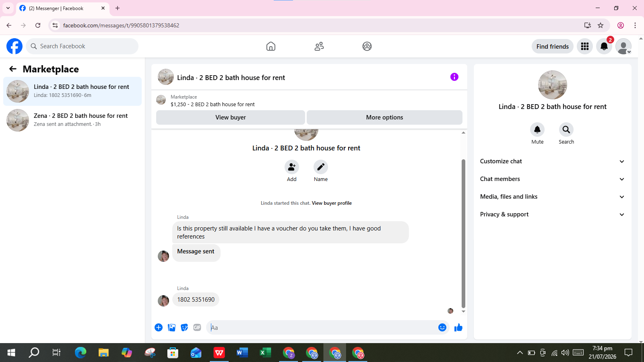
Task: Open volume control in system tray
Action: (566, 353)
